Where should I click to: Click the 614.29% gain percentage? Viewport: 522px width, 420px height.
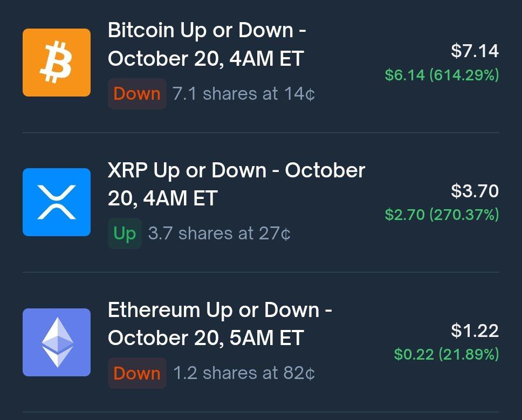(464, 75)
